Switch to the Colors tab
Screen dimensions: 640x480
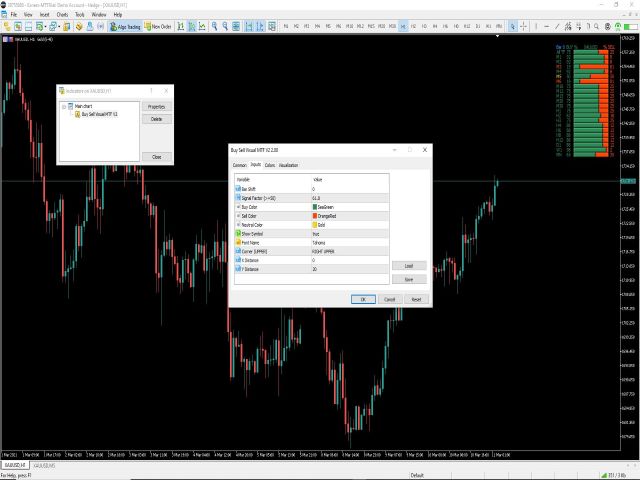coord(270,165)
